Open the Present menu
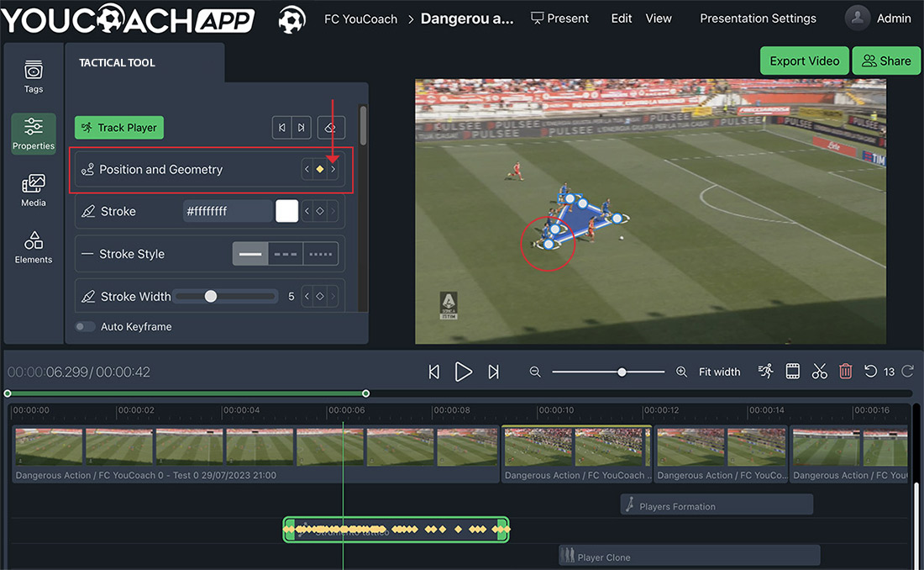924x570 pixels. [x=559, y=18]
